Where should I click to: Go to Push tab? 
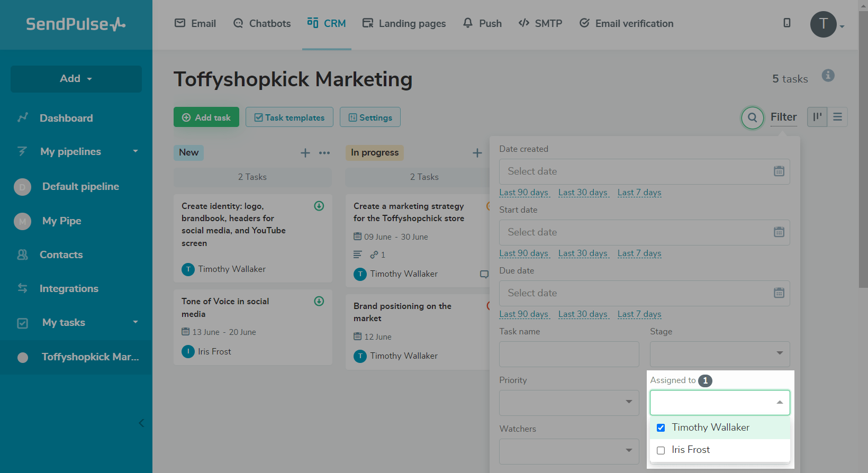tap(482, 23)
